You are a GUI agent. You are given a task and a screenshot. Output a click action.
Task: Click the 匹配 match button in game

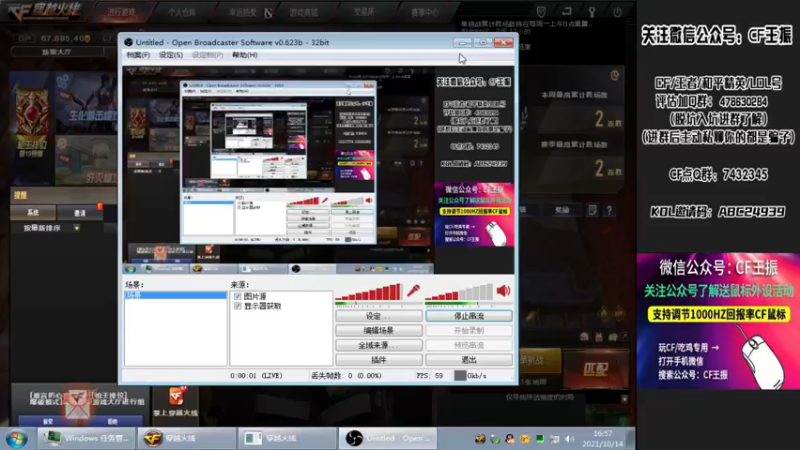coord(596,369)
